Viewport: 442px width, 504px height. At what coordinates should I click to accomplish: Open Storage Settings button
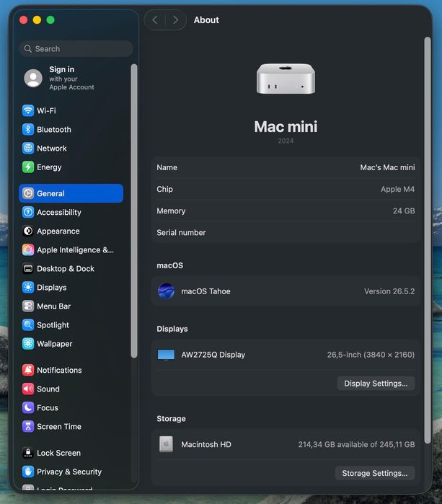coord(375,473)
